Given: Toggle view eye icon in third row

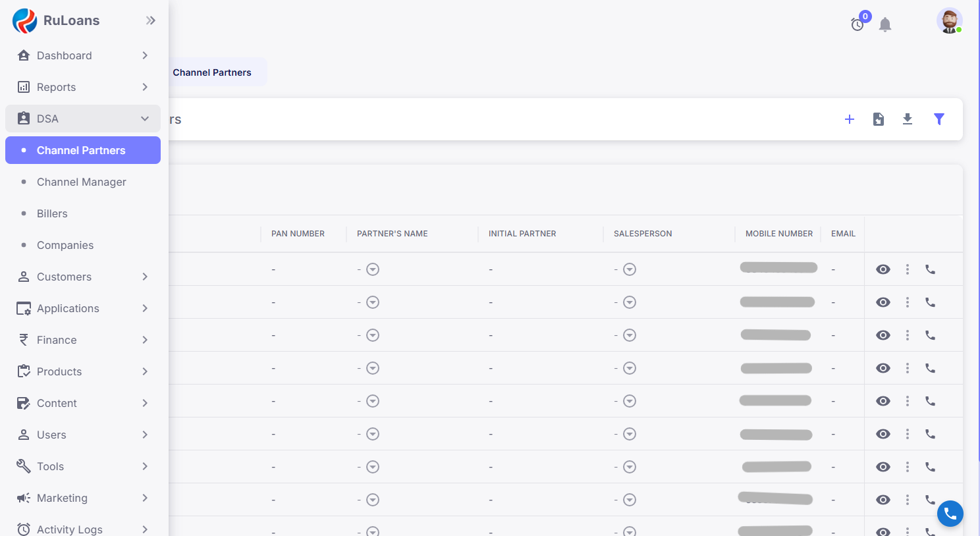Looking at the screenshot, I should tap(883, 335).
